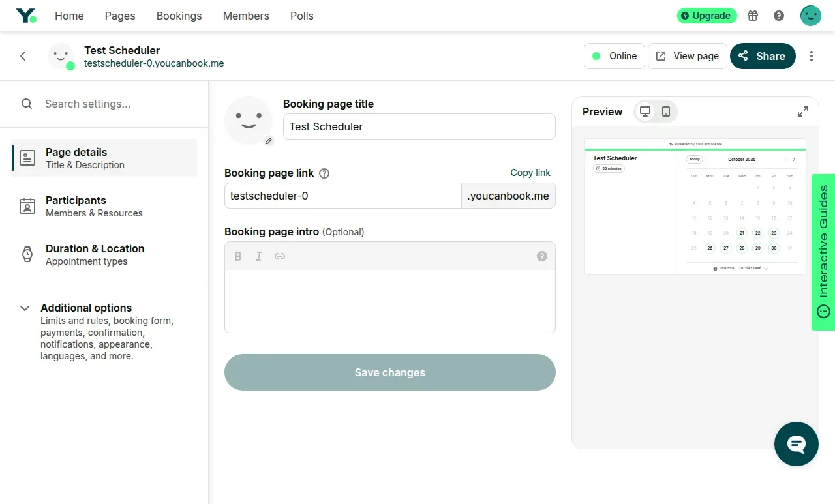
Task: Click the intro editor help icon
Action: pos(542,256)
